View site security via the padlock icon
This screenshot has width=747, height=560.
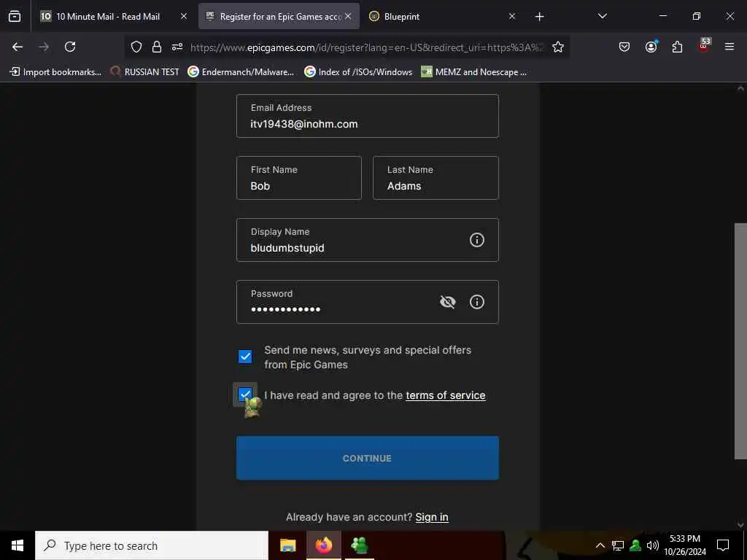click(157, 47)
